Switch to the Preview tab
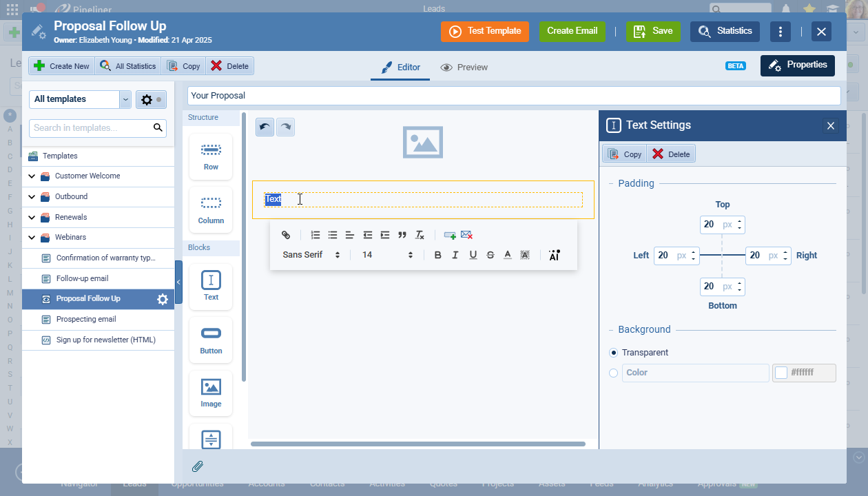The height and width of the screenshot is (496, 868). tap(464, 68)
